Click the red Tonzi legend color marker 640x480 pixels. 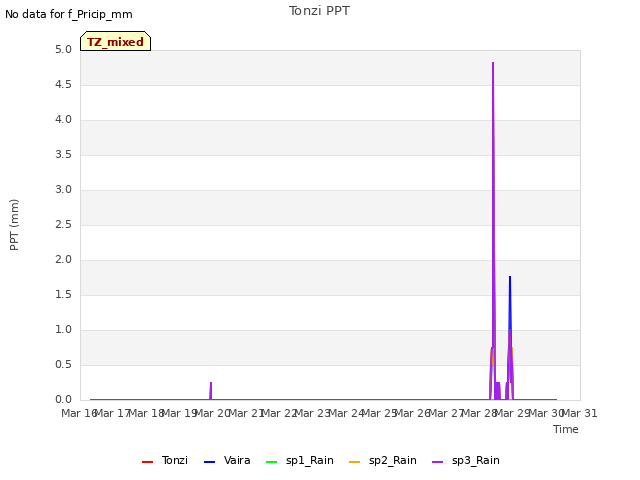147,462
